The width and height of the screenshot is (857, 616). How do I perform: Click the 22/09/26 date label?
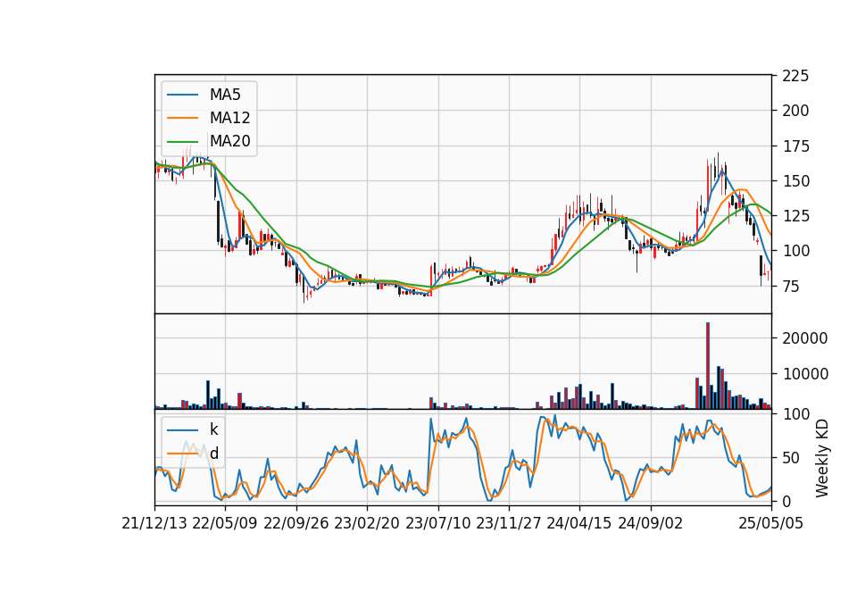[x=296, y=523]
